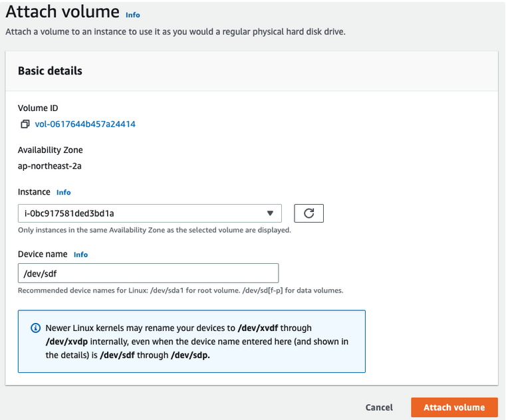Click the ap-northeast-2a Availability Zone value
506x420 pixels.
(50, 166)
